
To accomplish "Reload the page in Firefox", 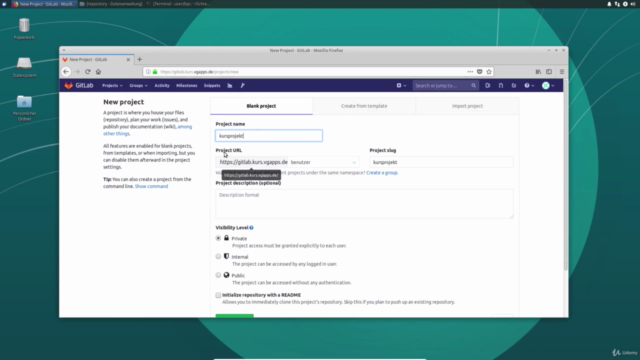I will click(x=87, y=71).
